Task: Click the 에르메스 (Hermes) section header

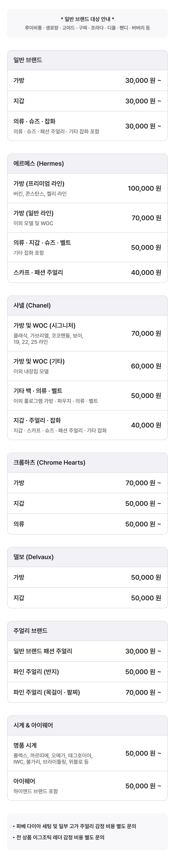Action: (87, 164)
